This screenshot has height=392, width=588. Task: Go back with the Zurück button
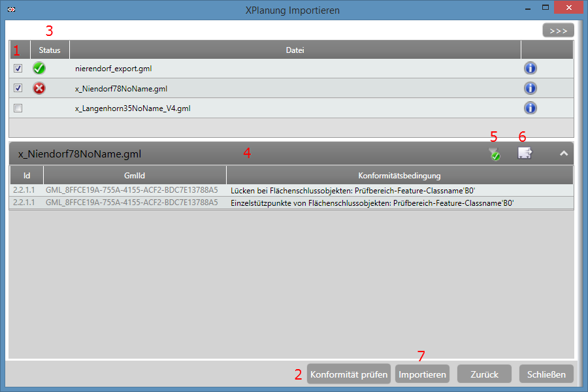484,374
